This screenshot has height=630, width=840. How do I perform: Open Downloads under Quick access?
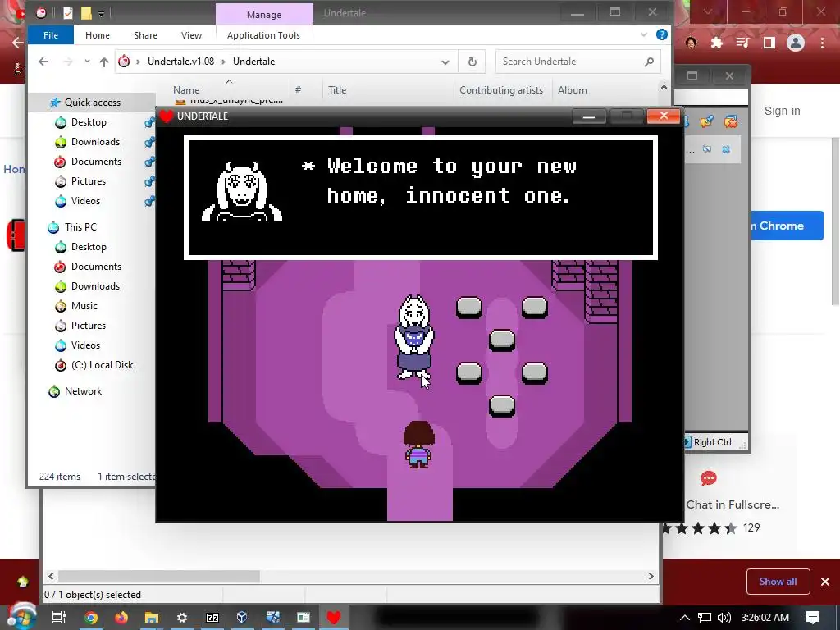pyautogui.click(x=95, y=142)
